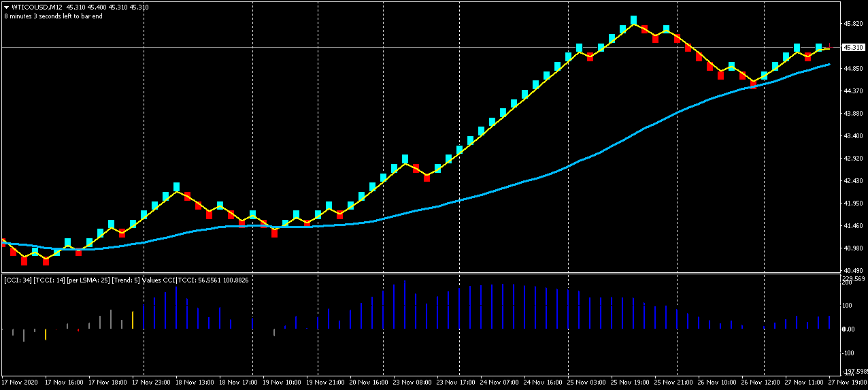Image resolution: width=868 pixels, height=390 pixels.
Task: Click the 45.820 price scale label
Action: point(853,24)
